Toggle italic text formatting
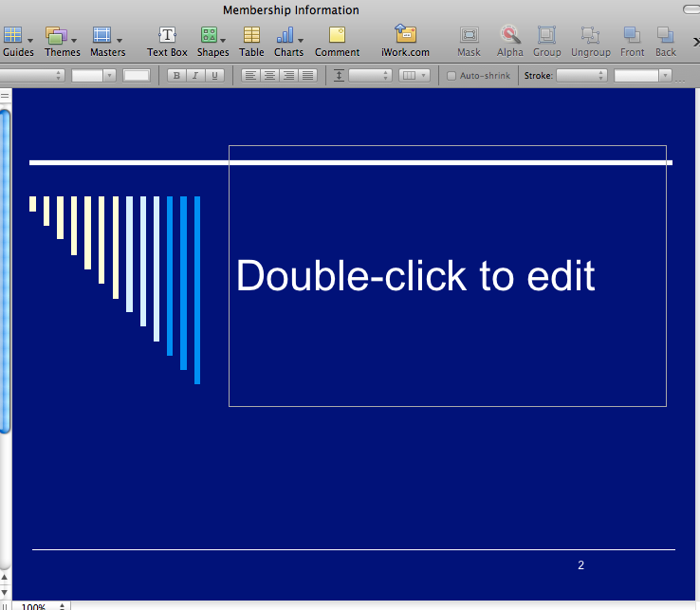 point(195,76)
